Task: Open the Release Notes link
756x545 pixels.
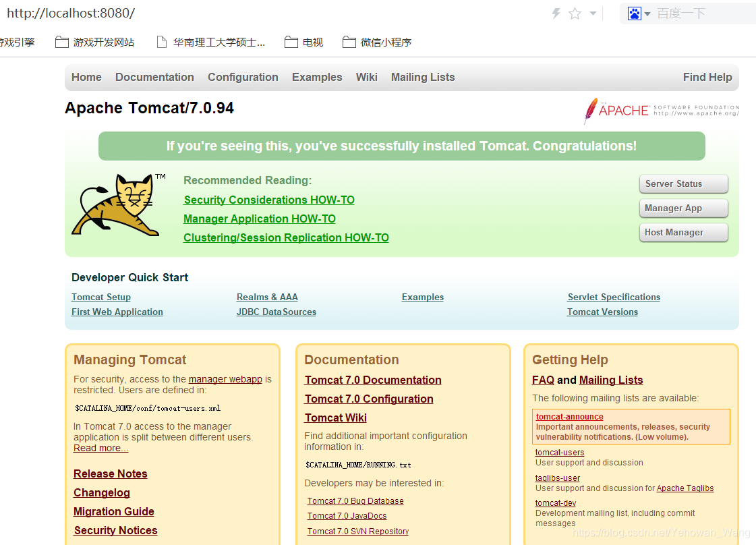Action: tap(111, 474)
